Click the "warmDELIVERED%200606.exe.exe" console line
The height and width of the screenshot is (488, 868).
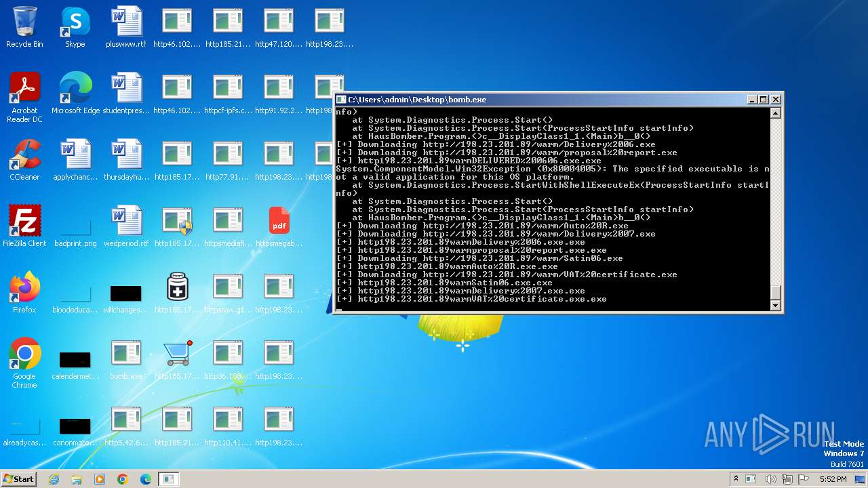point(469,161)
